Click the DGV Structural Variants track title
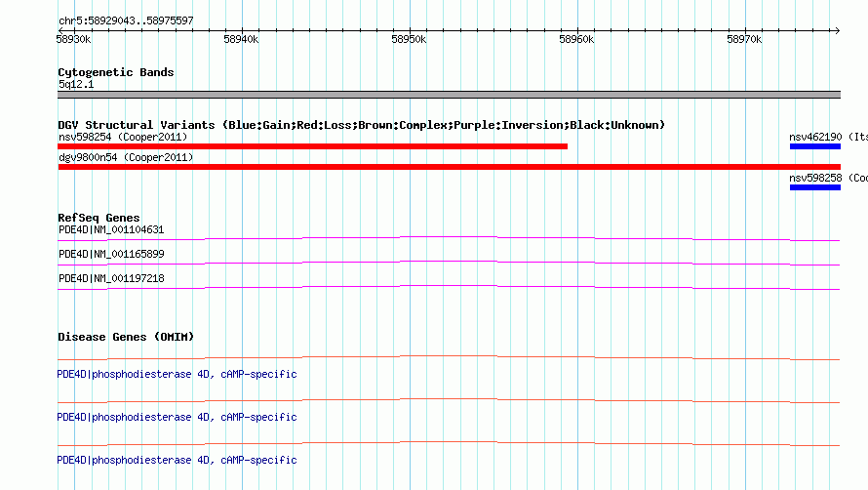868x490 pixels. coord(361,125)
